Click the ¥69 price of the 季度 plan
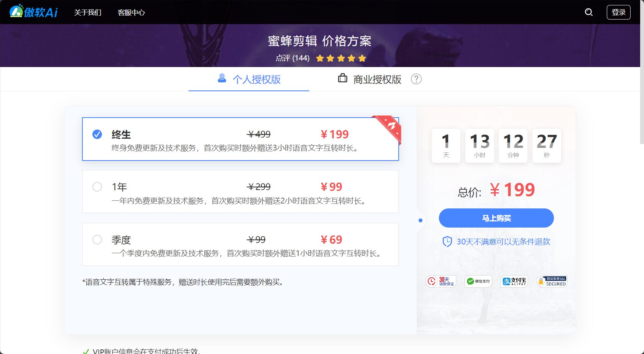Viewport: 644px width, 354px height. tap(332, 240)
